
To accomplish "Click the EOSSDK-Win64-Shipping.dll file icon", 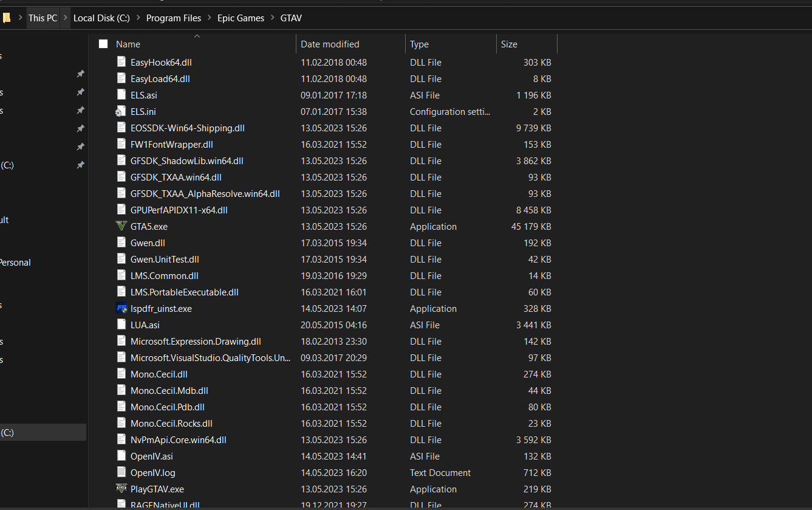I will coord(121,128).
